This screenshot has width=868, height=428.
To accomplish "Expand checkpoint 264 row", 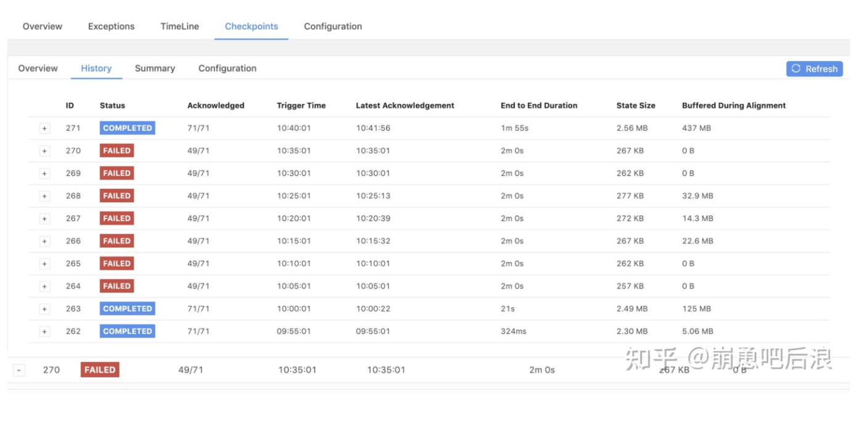I will point(44,286).
